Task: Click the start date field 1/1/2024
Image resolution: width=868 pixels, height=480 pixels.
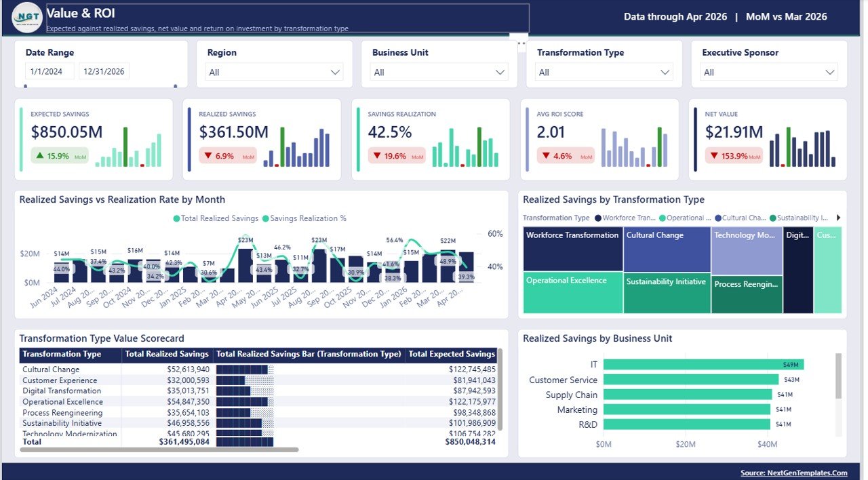Action: click(50, 71)
